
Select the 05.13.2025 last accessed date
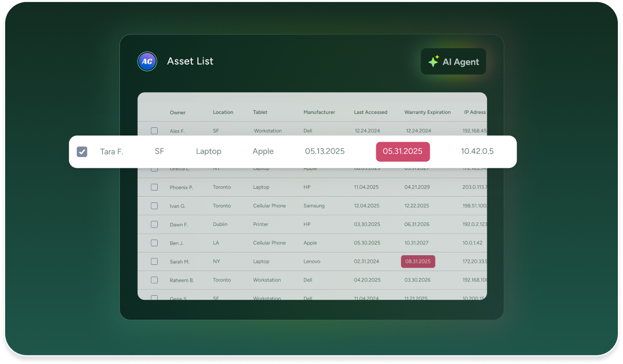point(325,151)
